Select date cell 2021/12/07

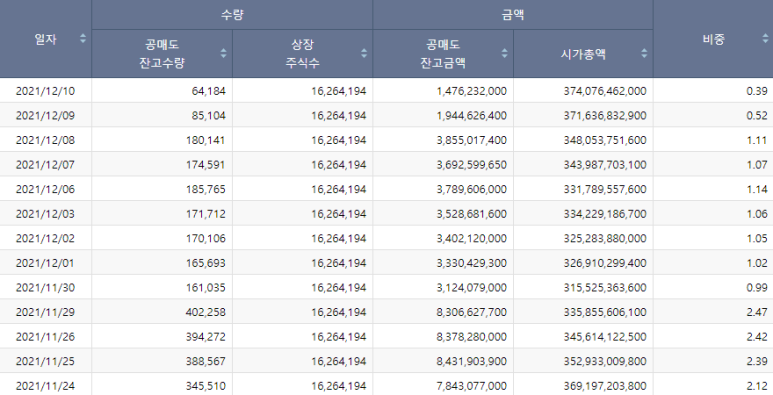coord(45,165)
